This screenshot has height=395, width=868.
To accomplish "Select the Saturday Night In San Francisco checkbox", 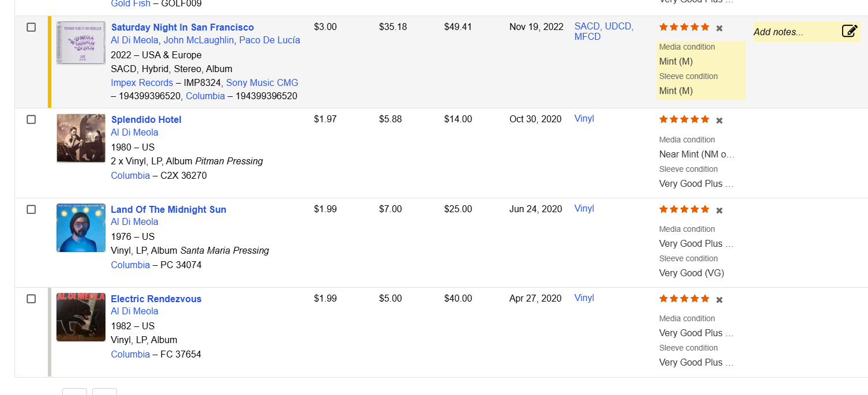I will point(31,27).
